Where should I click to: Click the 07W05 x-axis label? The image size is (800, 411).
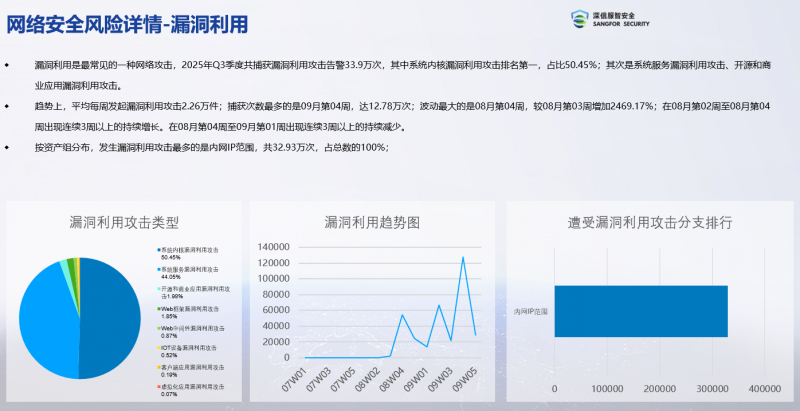pos(342,380)
